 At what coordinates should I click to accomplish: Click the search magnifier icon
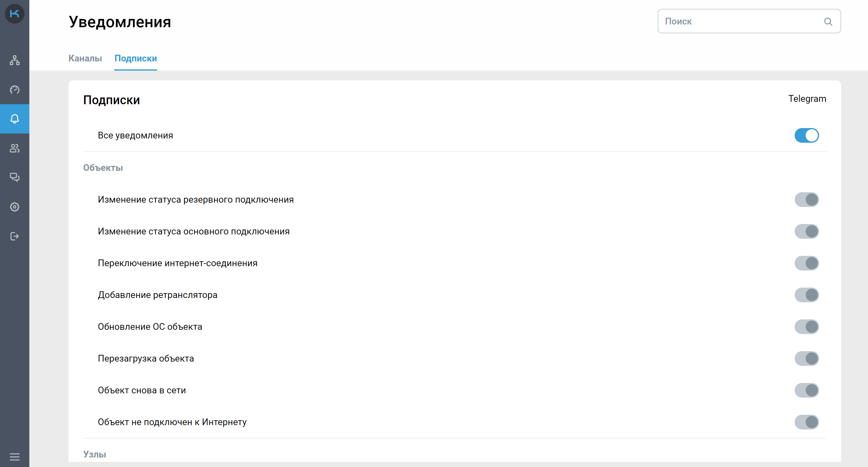click(x=828, y=22)
